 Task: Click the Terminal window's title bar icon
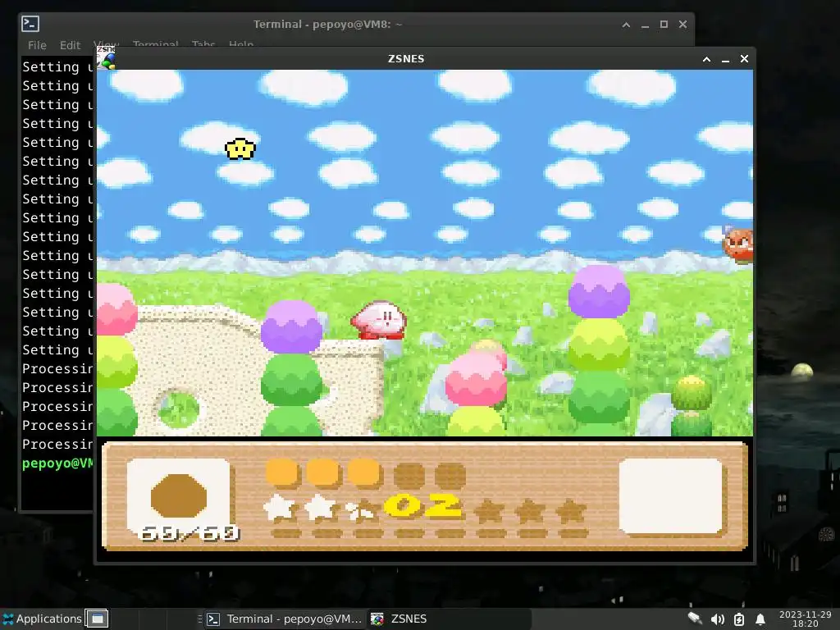pyautogui.click(x=30, y=24)
